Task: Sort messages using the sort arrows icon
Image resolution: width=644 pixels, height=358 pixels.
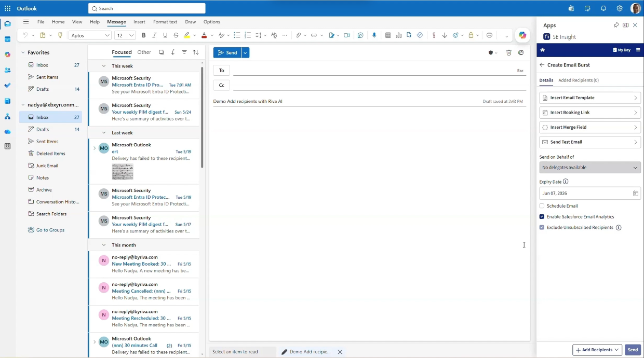Action: pyautogui.click(x=196, y=52)
